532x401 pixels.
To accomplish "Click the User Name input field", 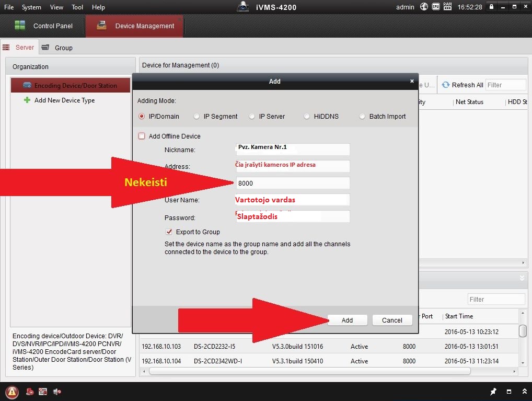I will pyautogui.click(x=293, y=200).
